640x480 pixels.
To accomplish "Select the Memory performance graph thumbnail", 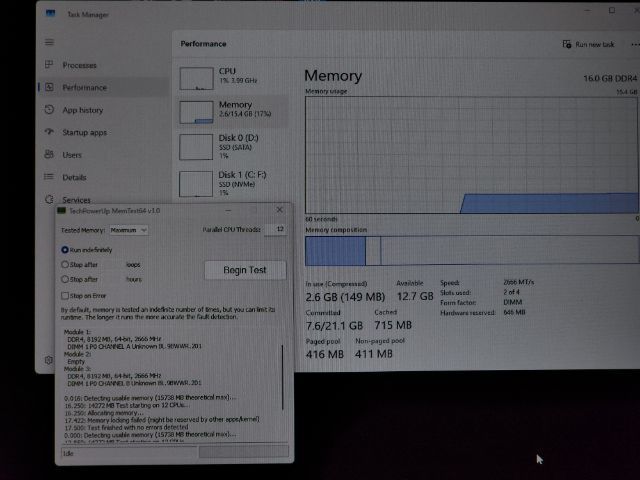I will [196, 112].
